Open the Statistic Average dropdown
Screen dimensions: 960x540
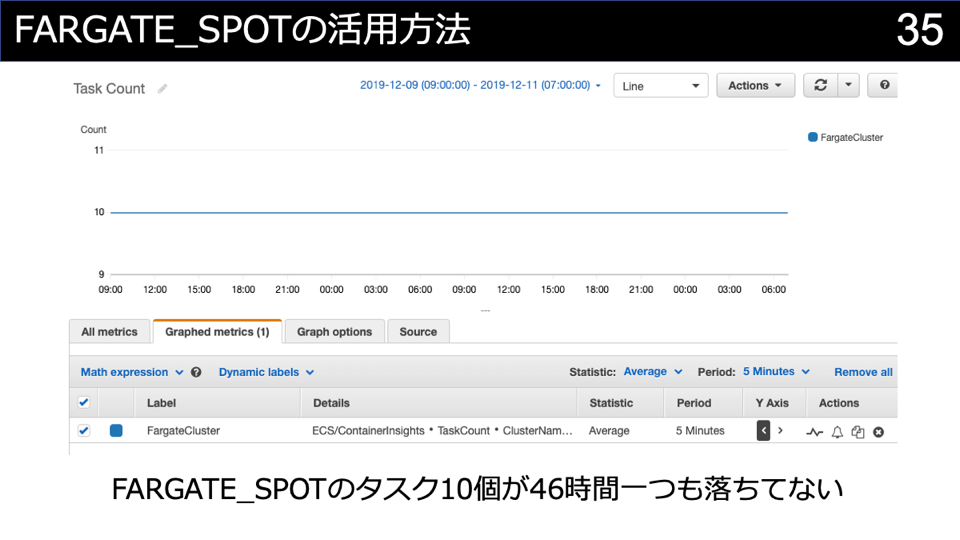coord(652,372)
